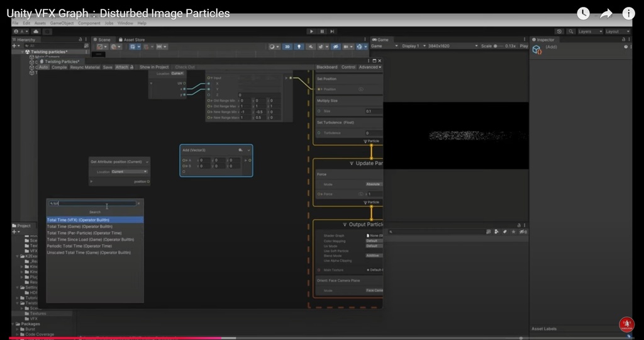This screenshot has width=644, height=340.
Task: Click the YouTube Watch Later clock icon
Action: click(x=583, y=14)
